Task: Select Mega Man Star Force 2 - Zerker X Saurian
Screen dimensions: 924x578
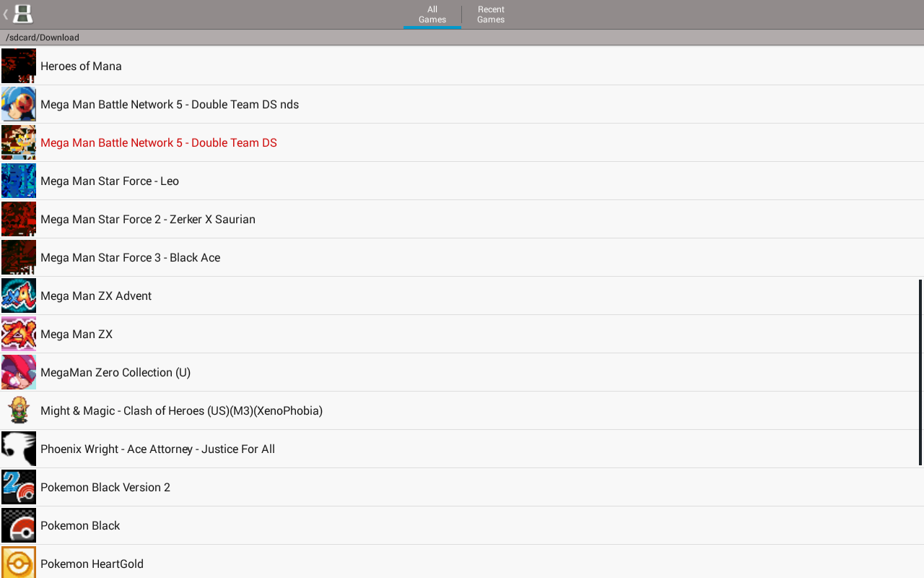Action: click(x=147, y=219)
